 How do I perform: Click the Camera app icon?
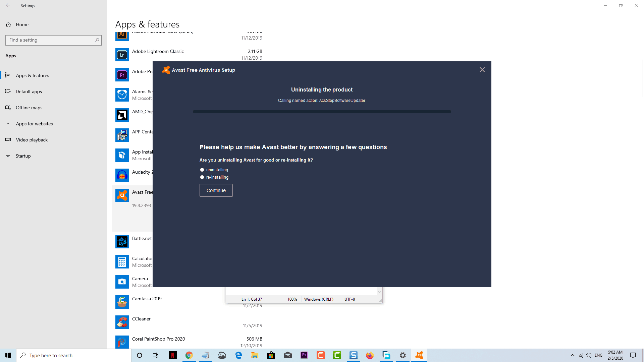(122, 282)
